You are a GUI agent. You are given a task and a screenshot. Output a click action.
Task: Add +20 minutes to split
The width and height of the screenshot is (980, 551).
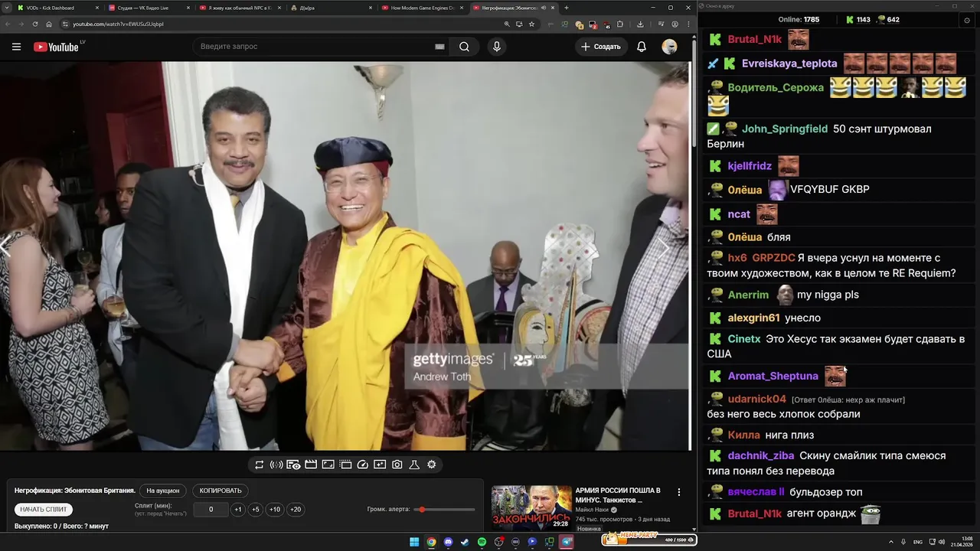coord(296,510)
